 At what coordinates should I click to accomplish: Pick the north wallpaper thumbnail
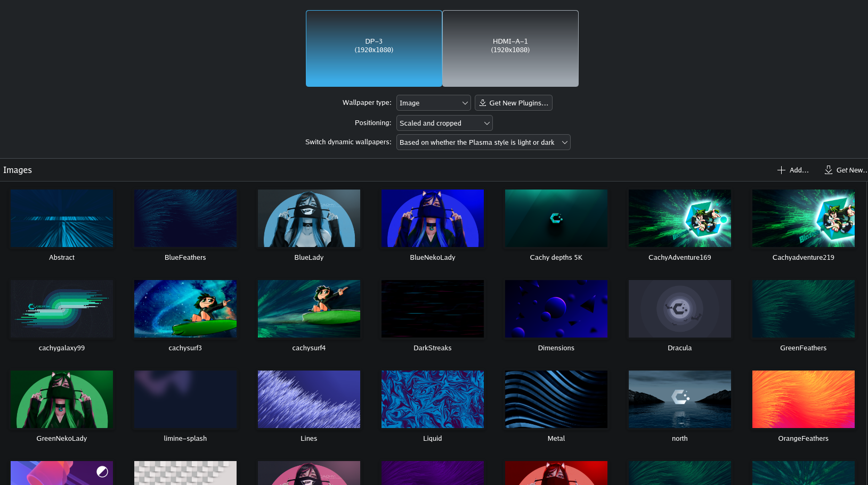tap(680, 399)
